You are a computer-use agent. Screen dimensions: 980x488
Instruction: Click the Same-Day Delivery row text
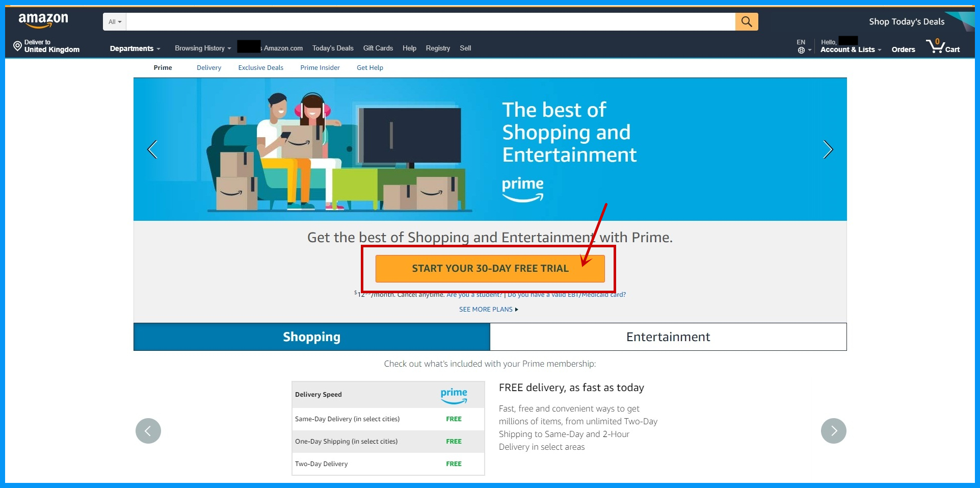coord(347,419)
